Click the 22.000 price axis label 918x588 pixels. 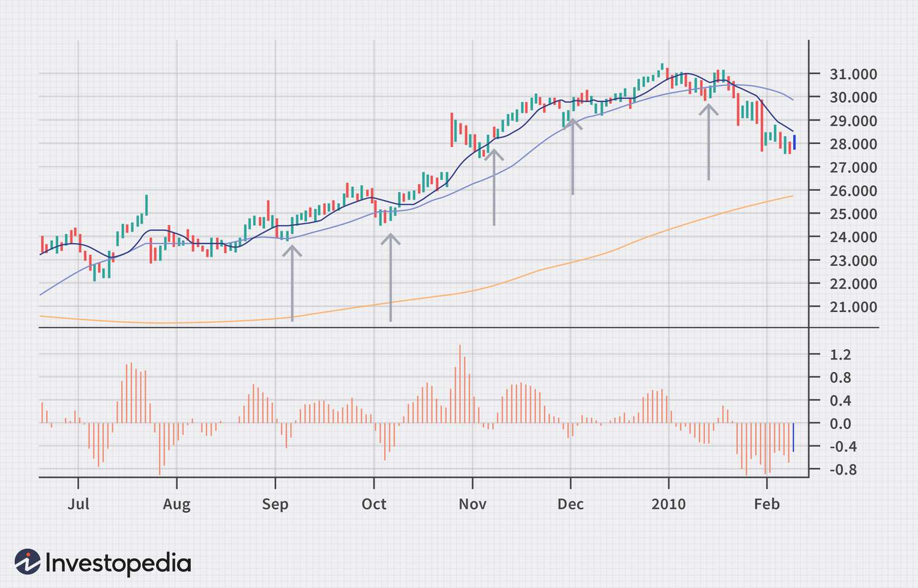(x=853, y=283)
